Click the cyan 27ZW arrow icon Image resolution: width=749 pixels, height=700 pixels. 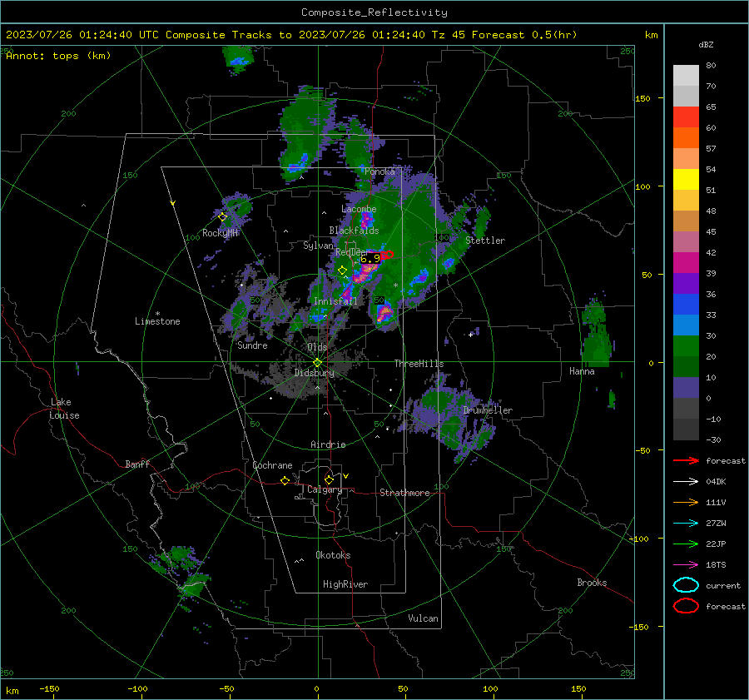point(686,524)
